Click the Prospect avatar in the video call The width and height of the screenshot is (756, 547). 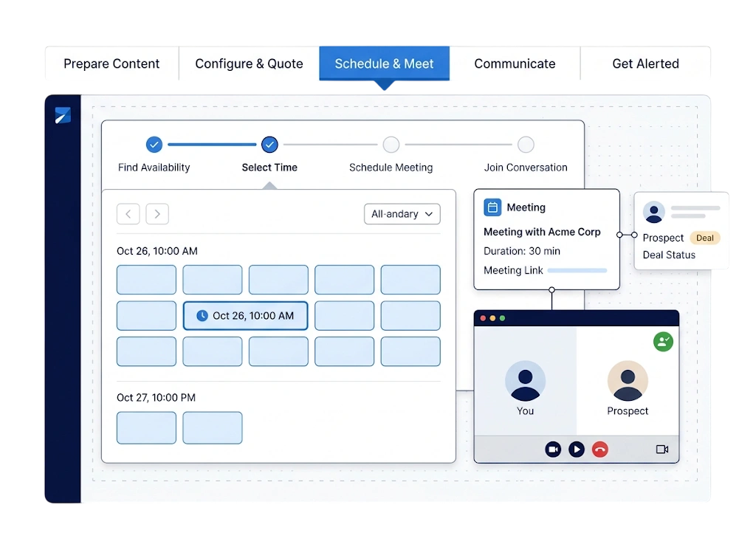click(628, 381)
